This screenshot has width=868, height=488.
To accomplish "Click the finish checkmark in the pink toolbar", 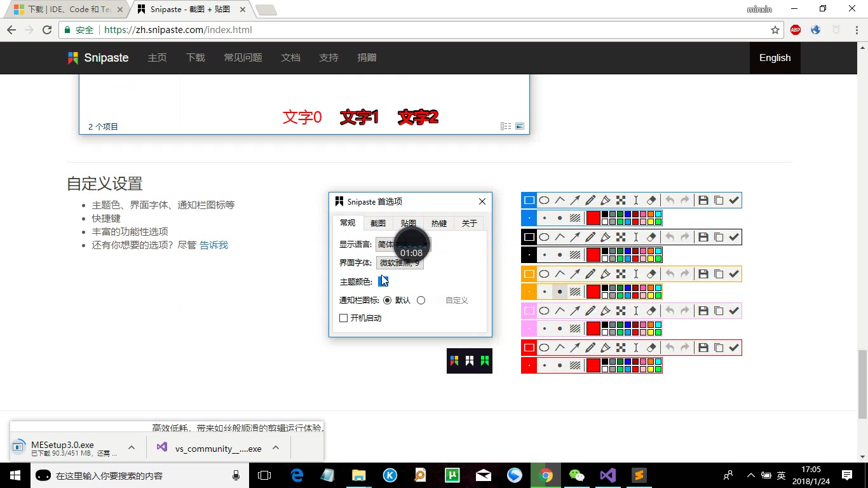I will (x=734, y=311).
